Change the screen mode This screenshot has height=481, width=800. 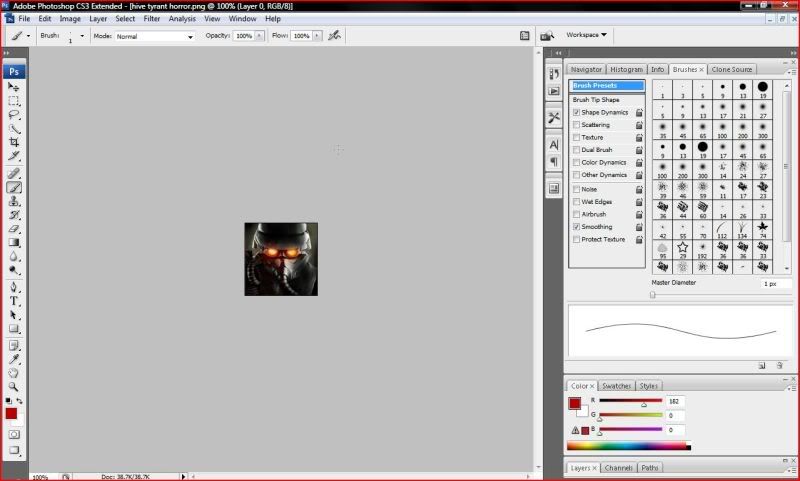click(14, 451)
